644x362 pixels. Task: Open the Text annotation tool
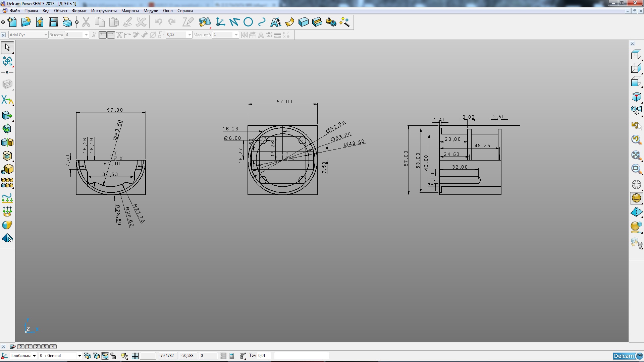point(276,22)
